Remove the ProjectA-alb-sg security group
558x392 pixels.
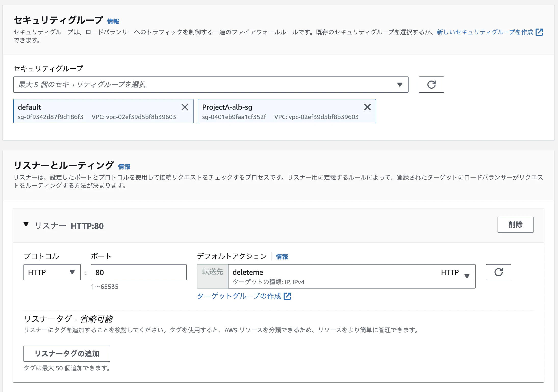pyautogui.click(x=367, y=107)
